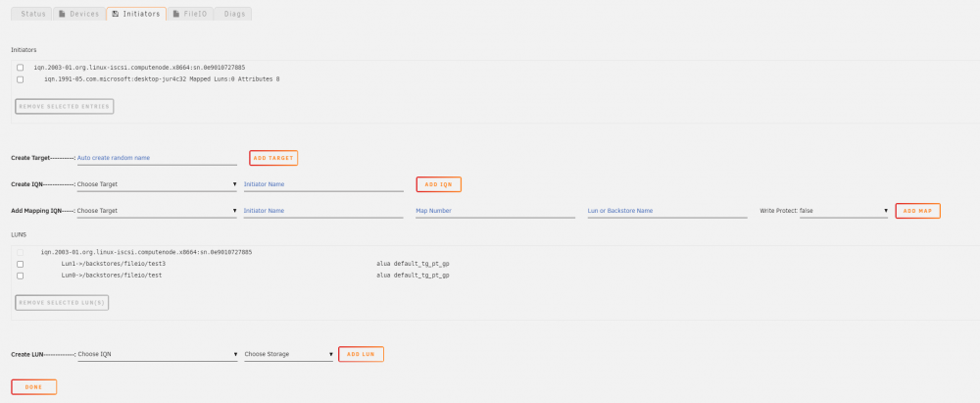980x403 pixels.
Task: Click the ADD MAP button
Action: point(917,211)
